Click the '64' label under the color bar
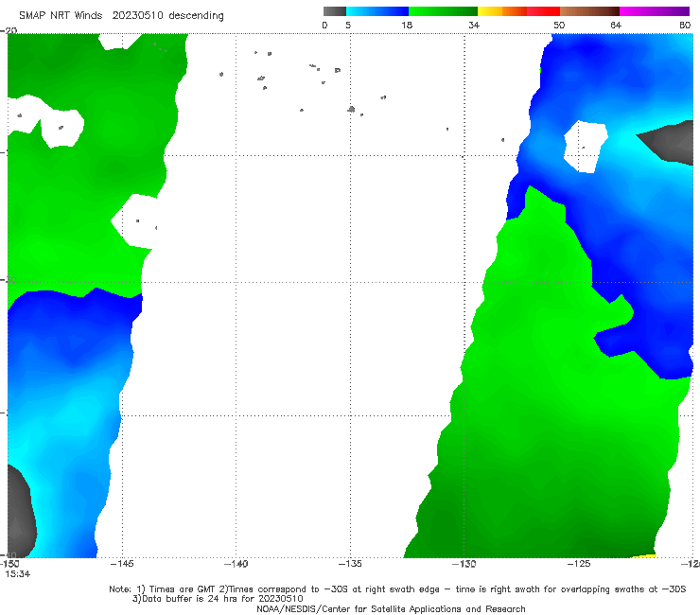Image resolution: width=700 pixels, height=615 pixels. (616, 25)
